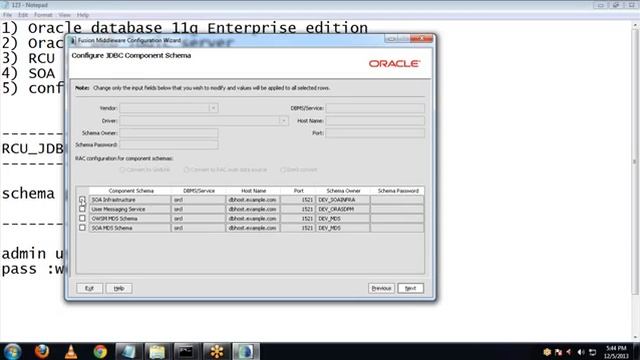This screenshot has width=640, height=360.
Task: Switch to the command prompt taskbar icon
Action: (x=186, y=351)
